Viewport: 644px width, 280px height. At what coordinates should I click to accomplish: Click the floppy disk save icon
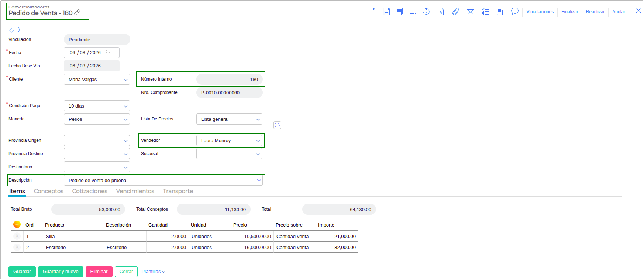[386, 12]
